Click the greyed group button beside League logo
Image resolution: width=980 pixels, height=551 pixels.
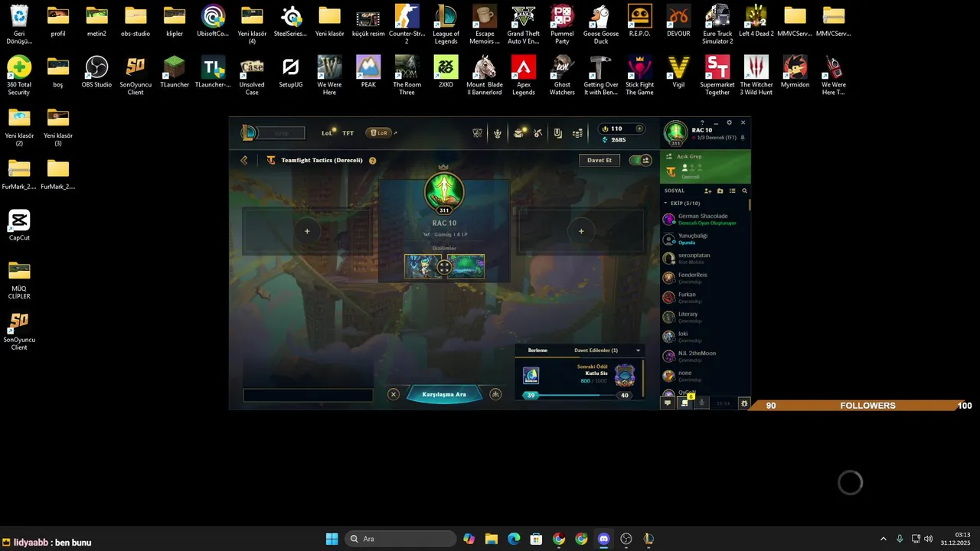pyautogui.click(x=282, y=133)
